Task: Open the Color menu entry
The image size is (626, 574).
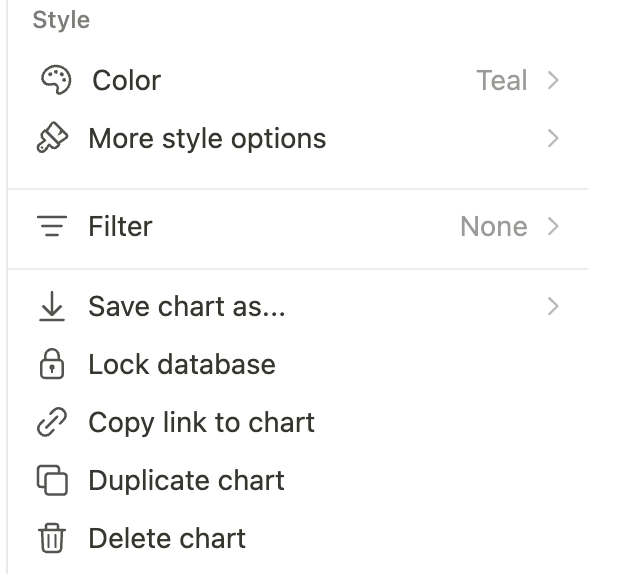Action: [x=126, y=81]
